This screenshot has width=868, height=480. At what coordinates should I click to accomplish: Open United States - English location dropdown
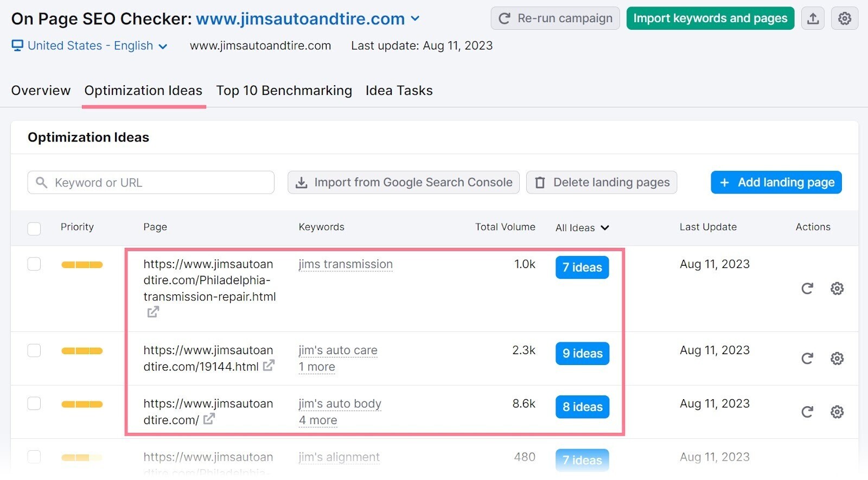point(90,46)
